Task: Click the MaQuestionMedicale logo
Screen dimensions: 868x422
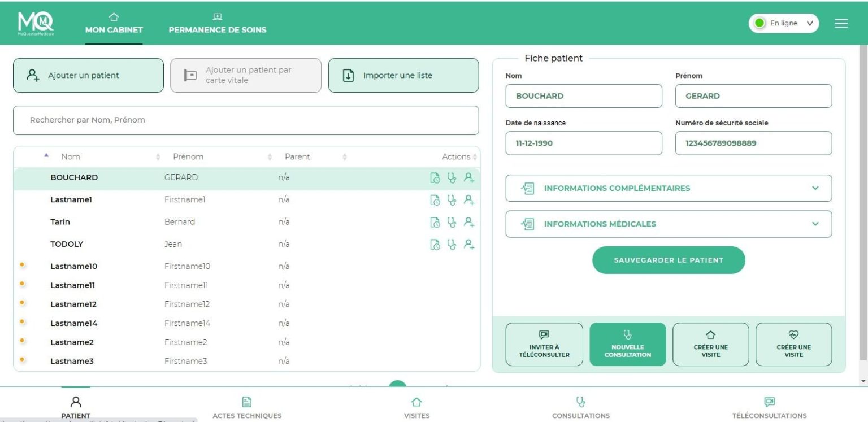Action: (35, 23)
